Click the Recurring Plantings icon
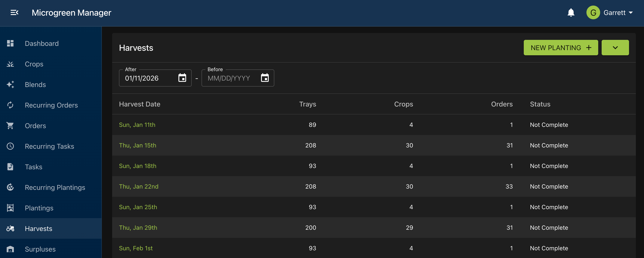Screen dimensions: 644x258 (10, 187)
